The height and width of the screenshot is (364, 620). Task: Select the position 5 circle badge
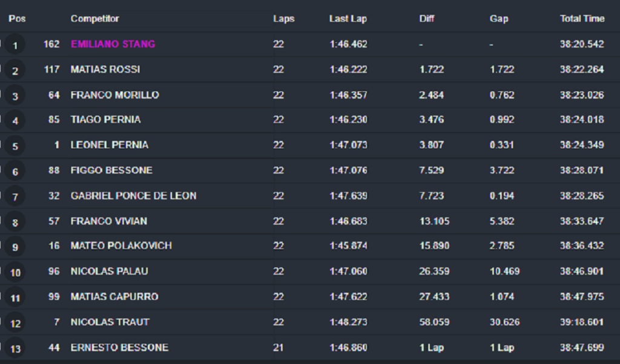click(x=15, y=146)
